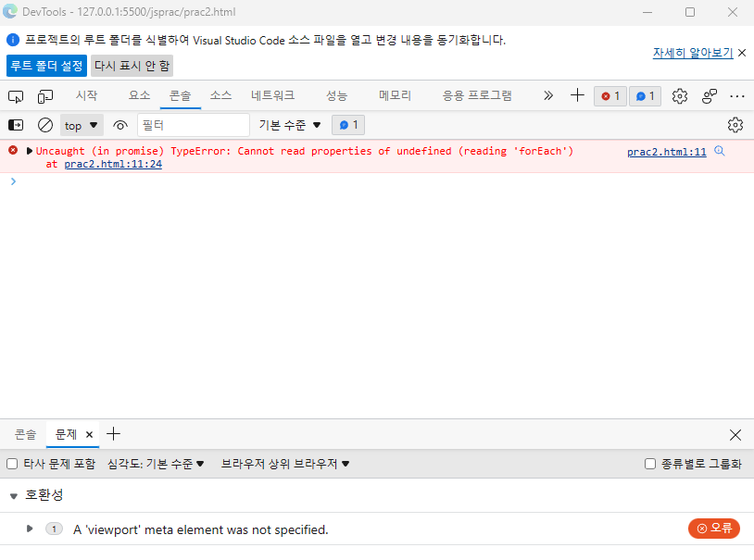Screen dimensions: 754x560
Task: Click the 다시 표시 안 함 button
Action: click(x=132, y=66)
